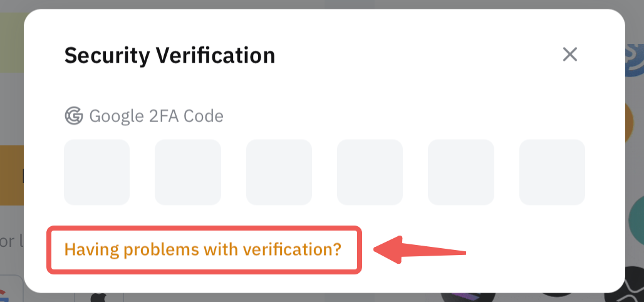Click the 'Google 2FA Code' label

pos(156,116)
